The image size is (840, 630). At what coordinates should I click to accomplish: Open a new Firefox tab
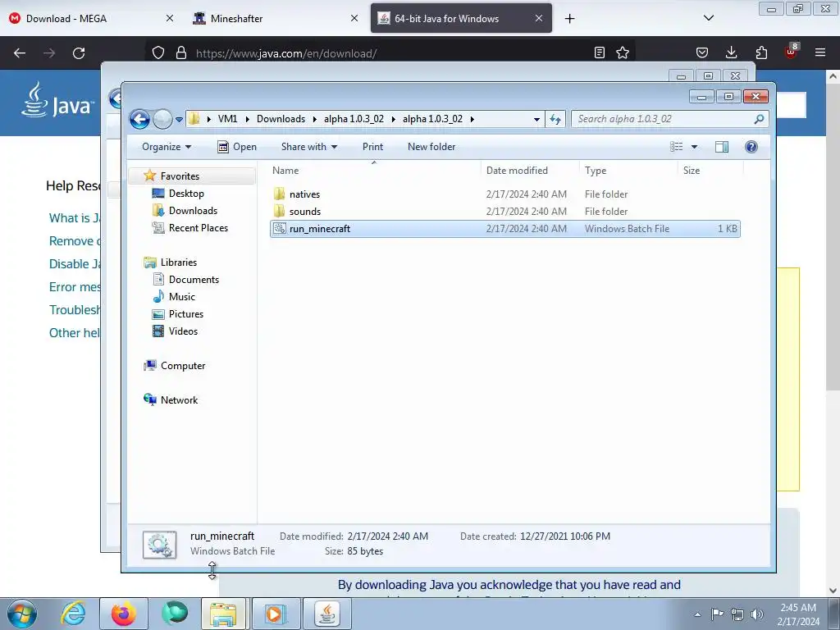tap(569, 19)
